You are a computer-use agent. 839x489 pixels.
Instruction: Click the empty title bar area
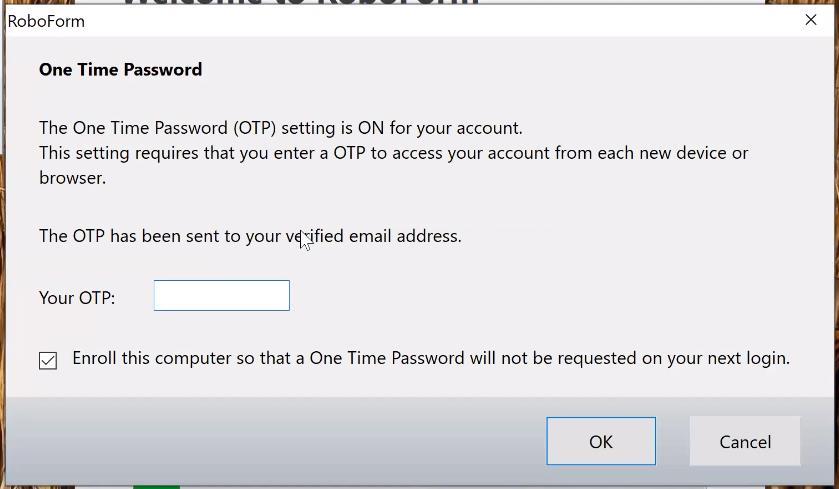[x=450, y=20]
